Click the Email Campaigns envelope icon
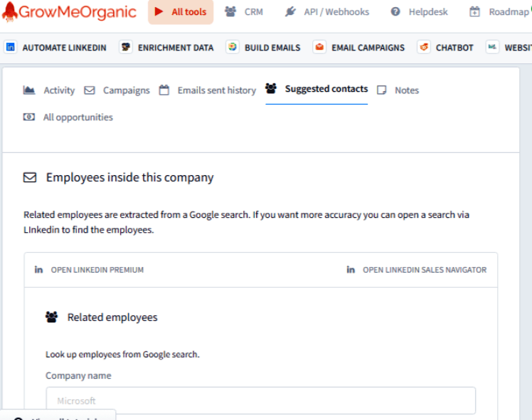The width and height of the screenshot is (532, 420). click(x=319, y=47)
